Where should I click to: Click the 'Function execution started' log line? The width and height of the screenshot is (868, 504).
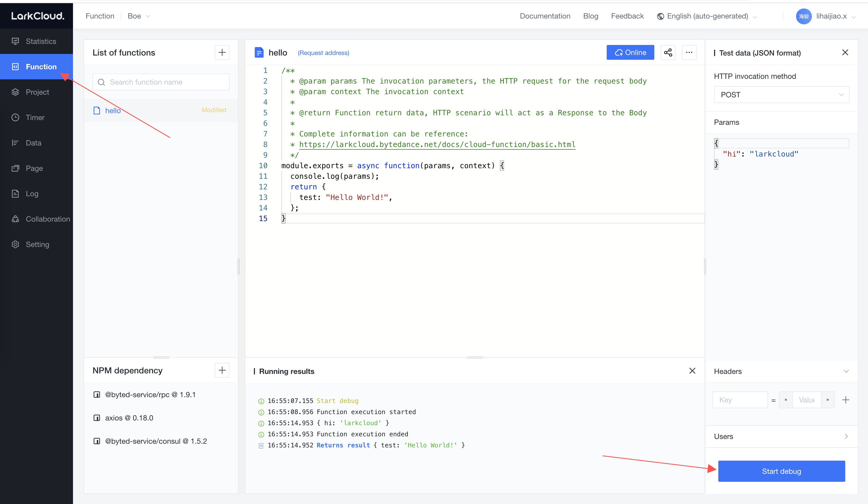point(366,412)
